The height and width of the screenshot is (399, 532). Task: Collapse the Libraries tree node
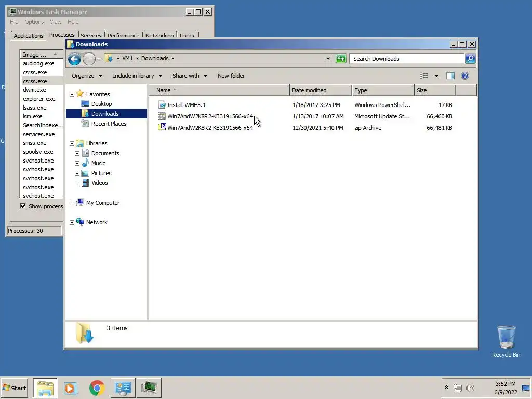(x=72, y=144)
